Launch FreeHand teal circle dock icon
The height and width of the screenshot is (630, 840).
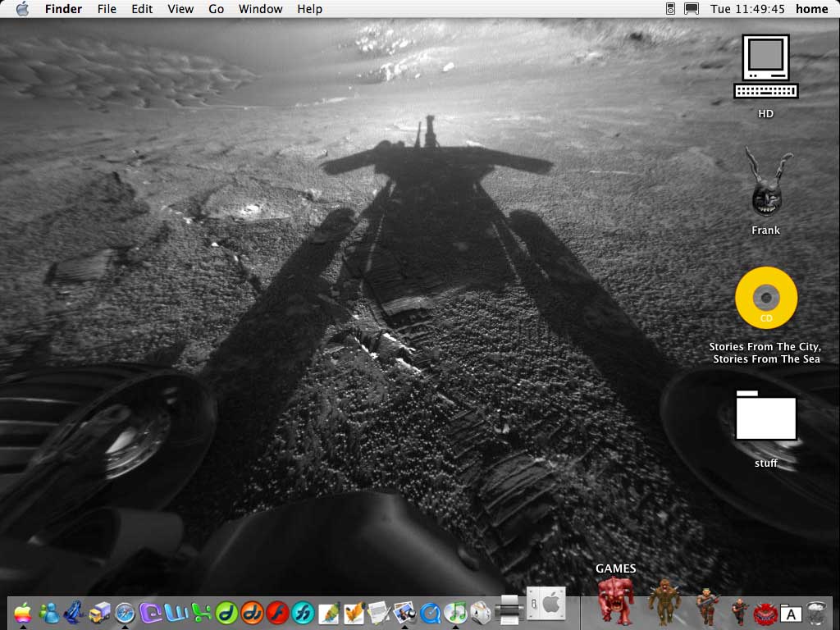[303, 613]
